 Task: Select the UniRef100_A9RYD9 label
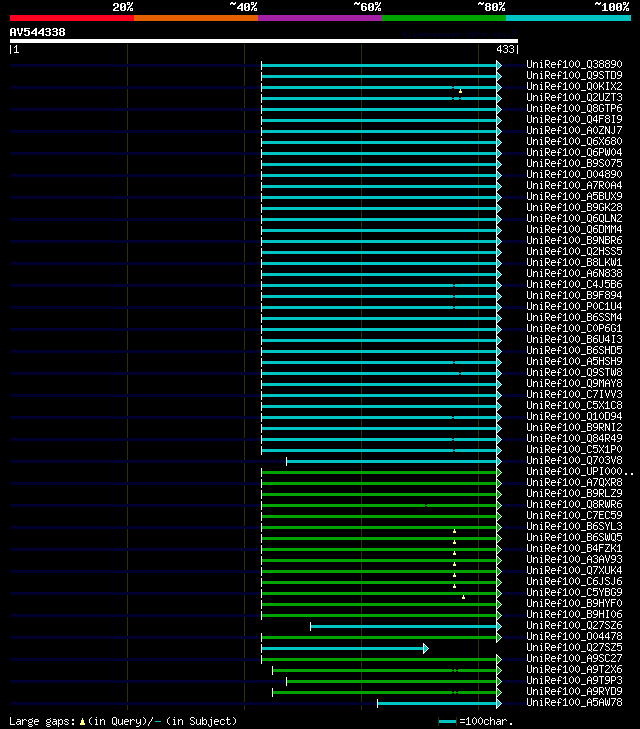click(574, 691)
